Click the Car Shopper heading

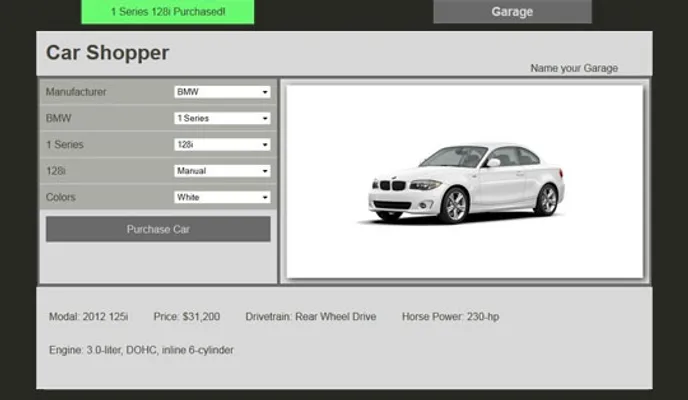107,53
